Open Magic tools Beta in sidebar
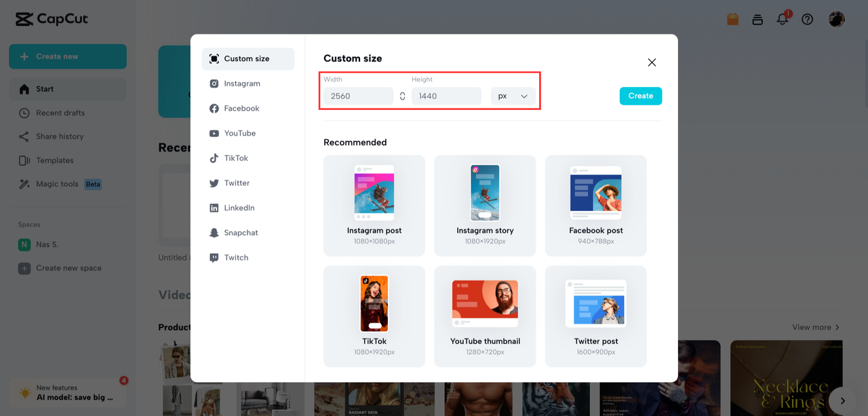Screen dimensions: 868x416 click(68, 184)
